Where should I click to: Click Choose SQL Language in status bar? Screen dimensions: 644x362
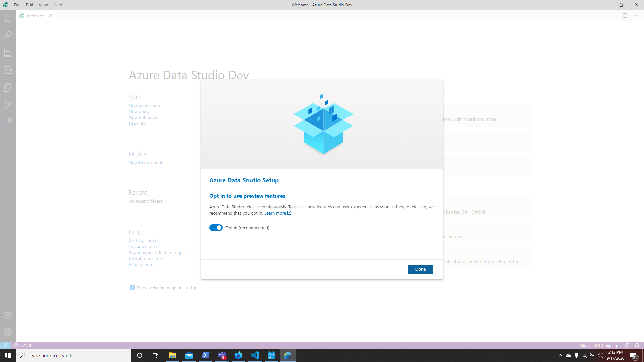pyautogui.click(x=599, y=345)
